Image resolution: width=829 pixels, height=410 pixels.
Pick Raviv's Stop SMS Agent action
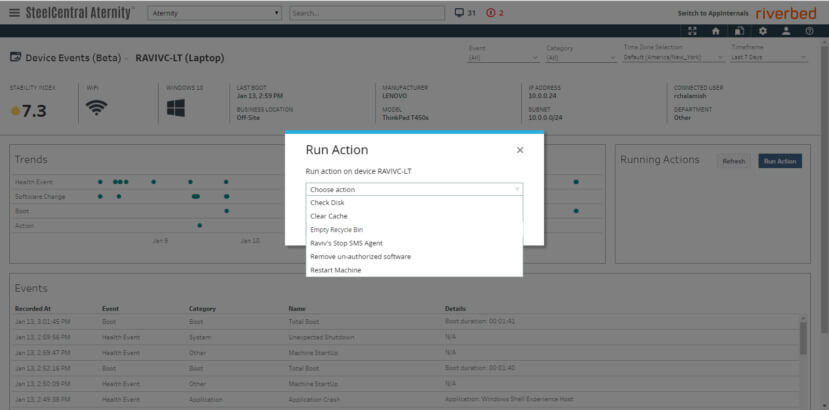pyautogui.click(x=414, y=243)
